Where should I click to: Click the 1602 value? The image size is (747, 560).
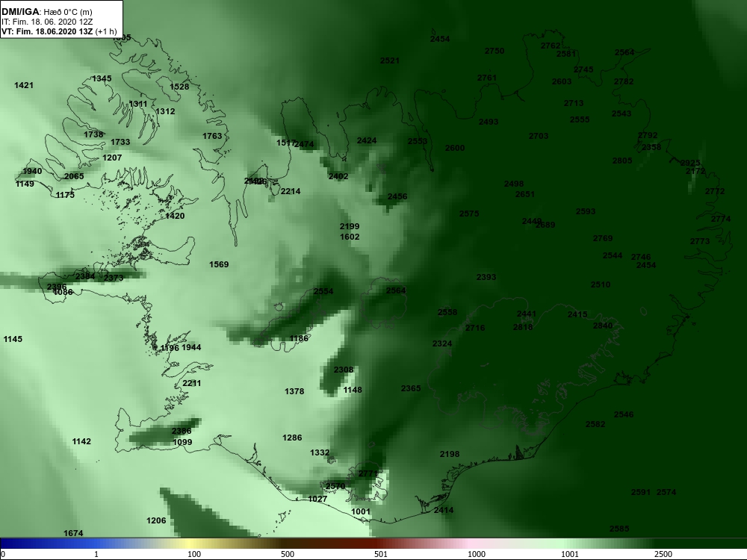[x=350, y=237]
